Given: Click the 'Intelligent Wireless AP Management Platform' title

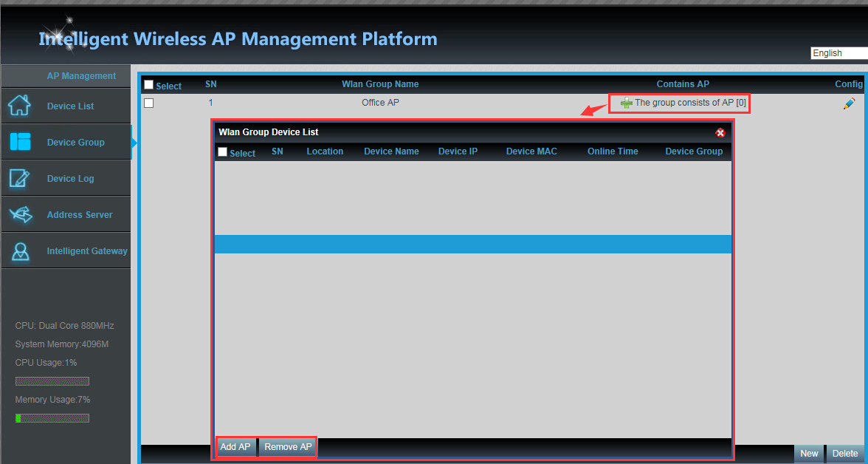Looking at the screenshot, I should [x=238, y=39].
